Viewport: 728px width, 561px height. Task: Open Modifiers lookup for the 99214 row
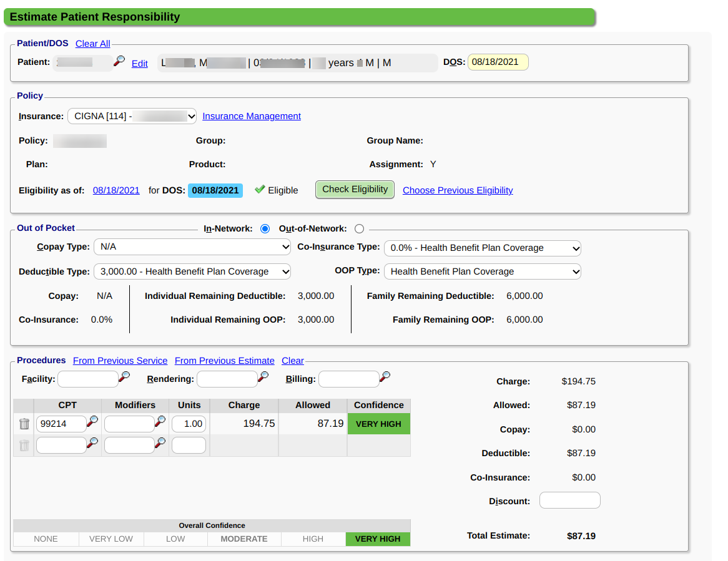(160, 422)
